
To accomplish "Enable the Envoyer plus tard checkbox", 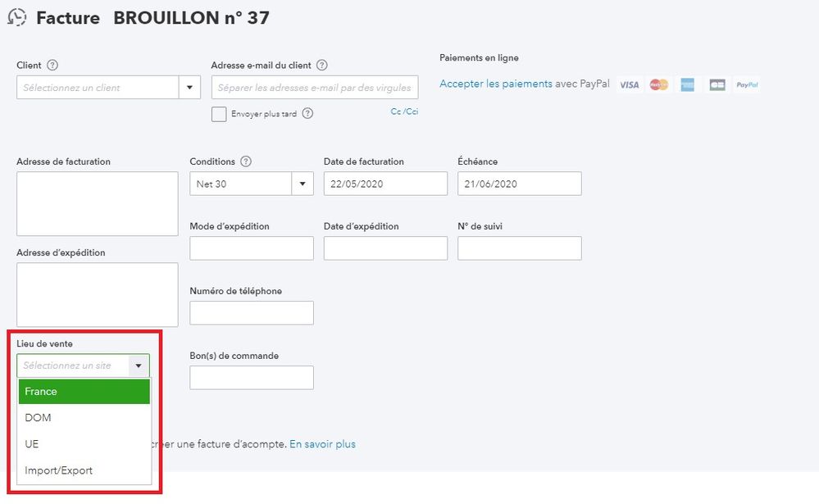I will (219, 114).
